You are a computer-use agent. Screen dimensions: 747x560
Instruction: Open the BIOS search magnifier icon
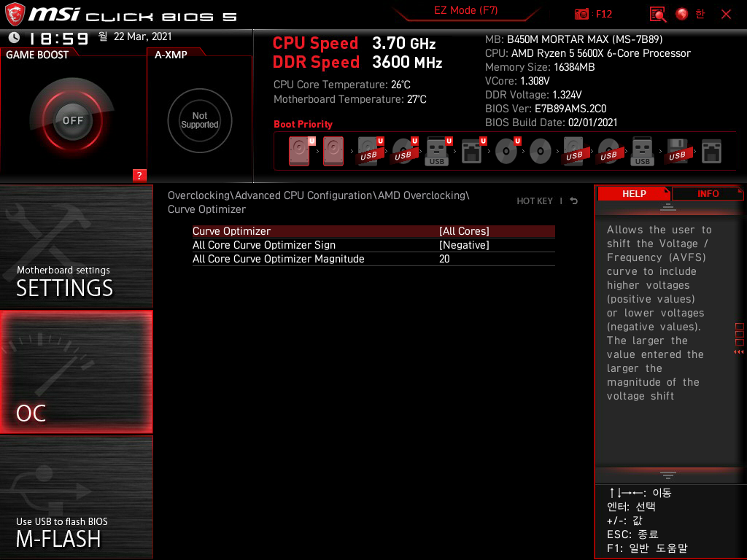[658, 15]
